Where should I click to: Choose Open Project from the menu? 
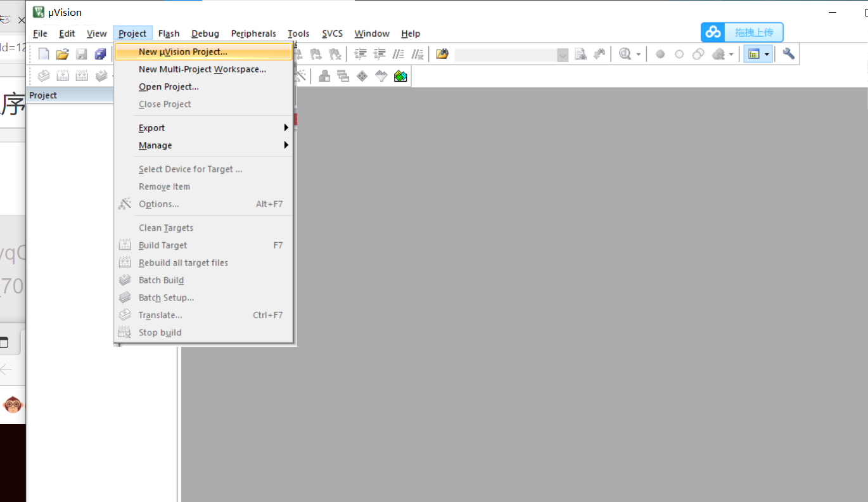pos(203,87)
